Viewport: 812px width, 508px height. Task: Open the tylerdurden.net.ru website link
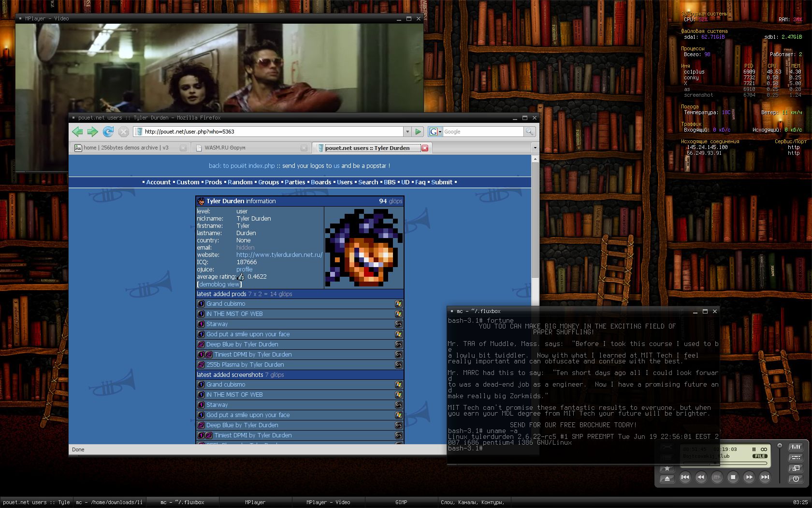click(279, 255)
